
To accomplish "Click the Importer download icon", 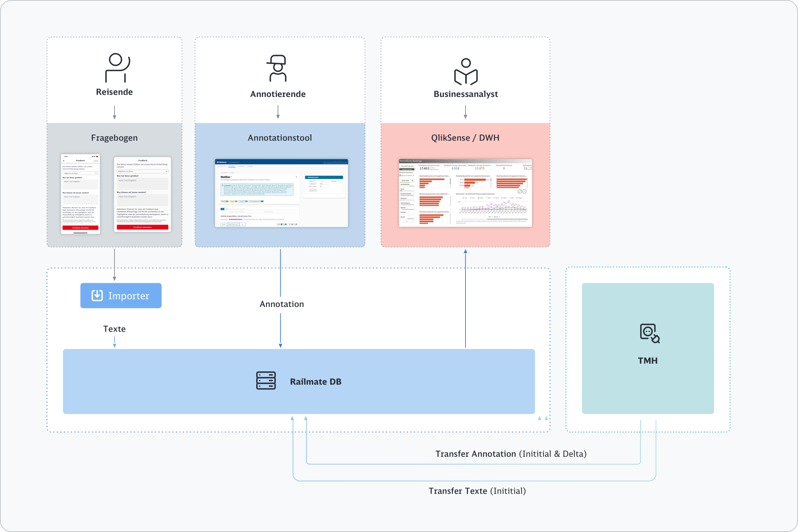I will point(97,295).
